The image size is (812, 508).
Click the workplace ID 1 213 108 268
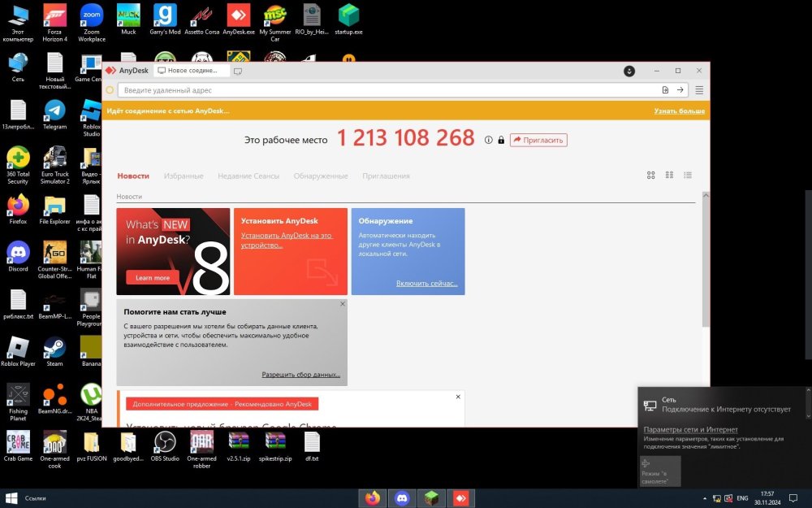pyautogui.click(x=405, y=138)
